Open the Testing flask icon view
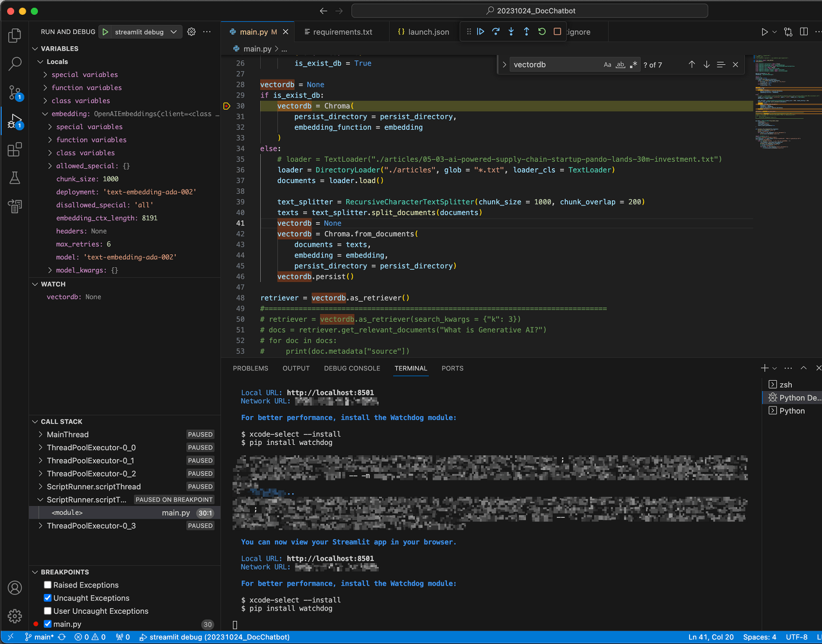 pos(14,178)
